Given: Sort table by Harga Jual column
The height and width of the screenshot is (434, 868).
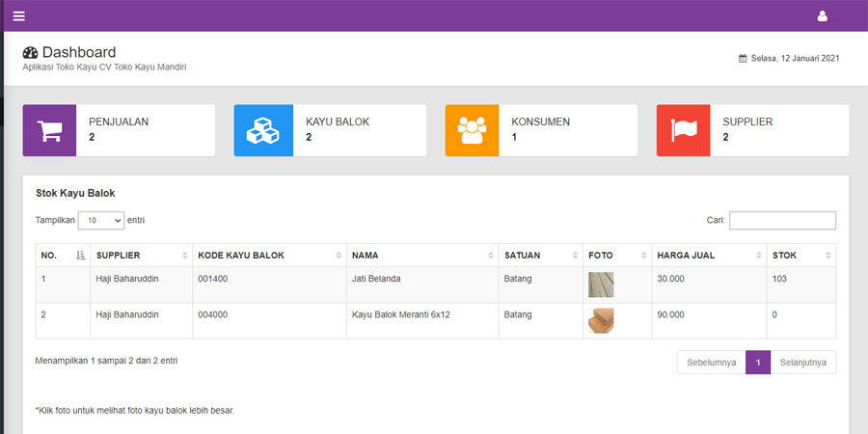Looking at the screenshot, I should click(x=708, y=256).
